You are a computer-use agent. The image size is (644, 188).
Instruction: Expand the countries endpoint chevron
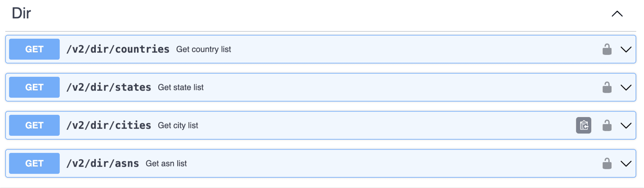coord(626,49)
